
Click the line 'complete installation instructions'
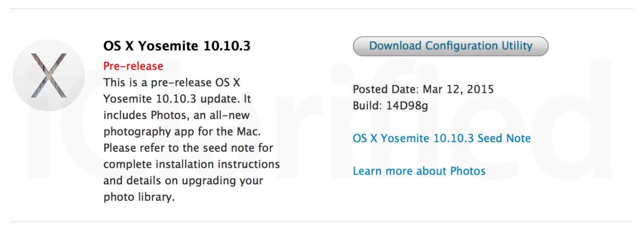(192, 164)
